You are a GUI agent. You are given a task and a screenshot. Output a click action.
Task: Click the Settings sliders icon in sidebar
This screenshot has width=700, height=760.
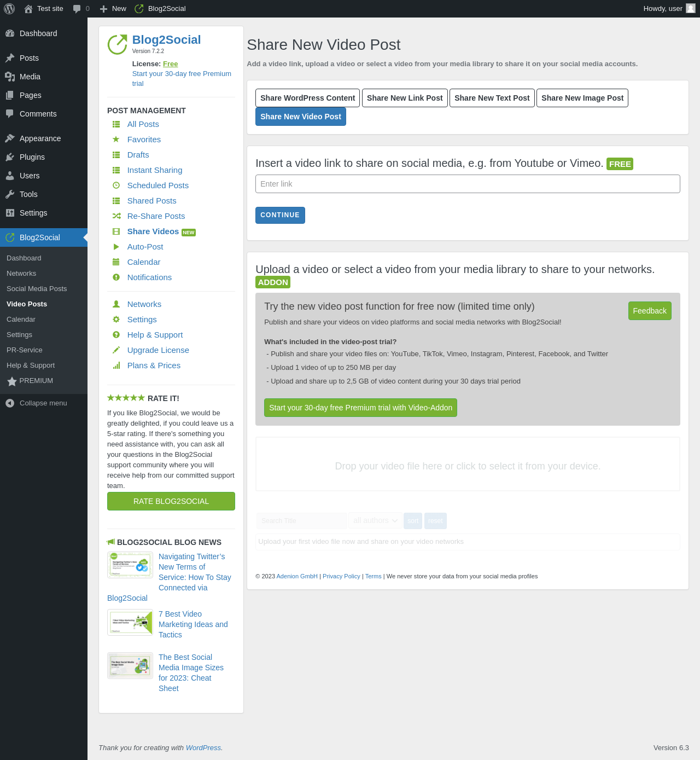(10, 213)
